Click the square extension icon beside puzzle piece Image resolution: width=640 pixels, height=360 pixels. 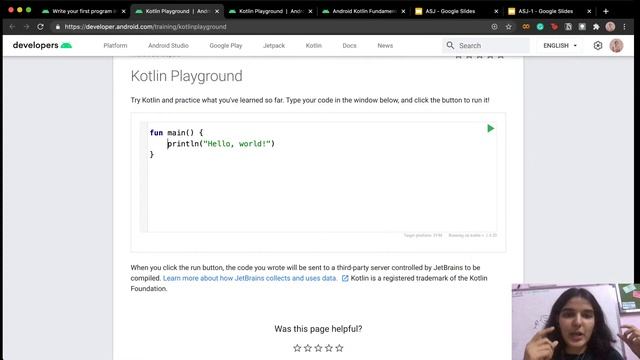pos(582,27)
